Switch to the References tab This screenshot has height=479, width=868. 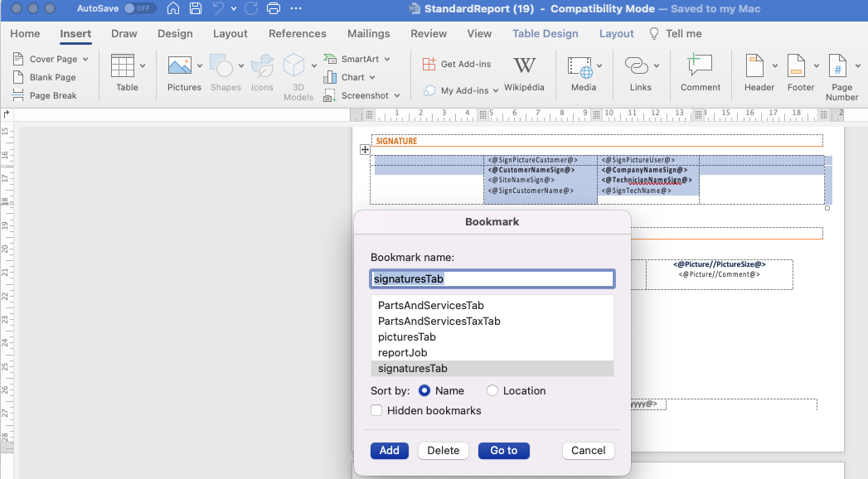point(298,34)
